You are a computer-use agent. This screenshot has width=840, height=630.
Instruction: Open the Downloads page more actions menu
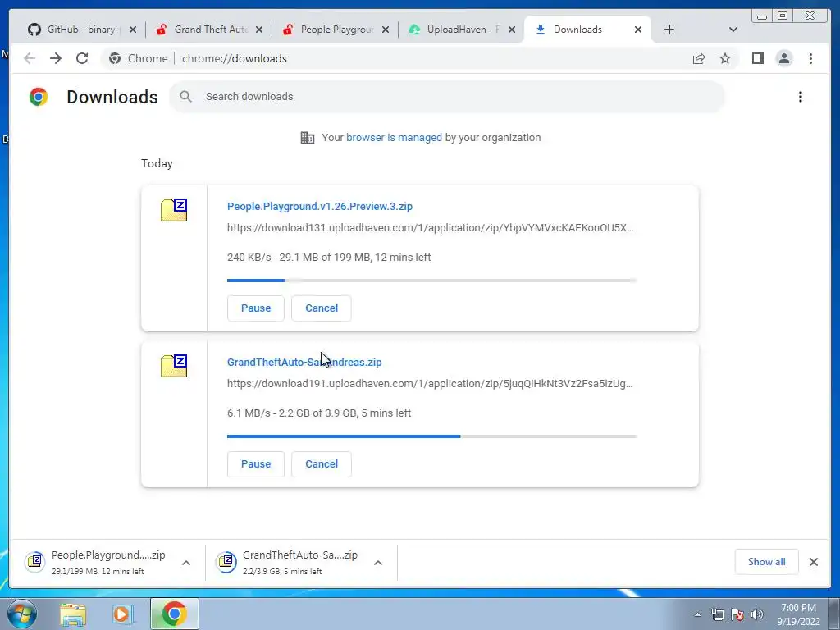point(801,97)
